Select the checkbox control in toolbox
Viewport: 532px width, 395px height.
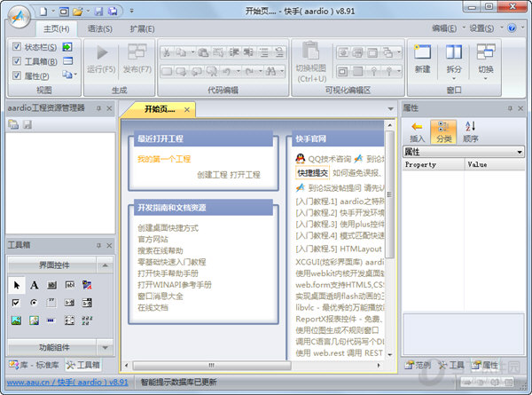(16, 303)
